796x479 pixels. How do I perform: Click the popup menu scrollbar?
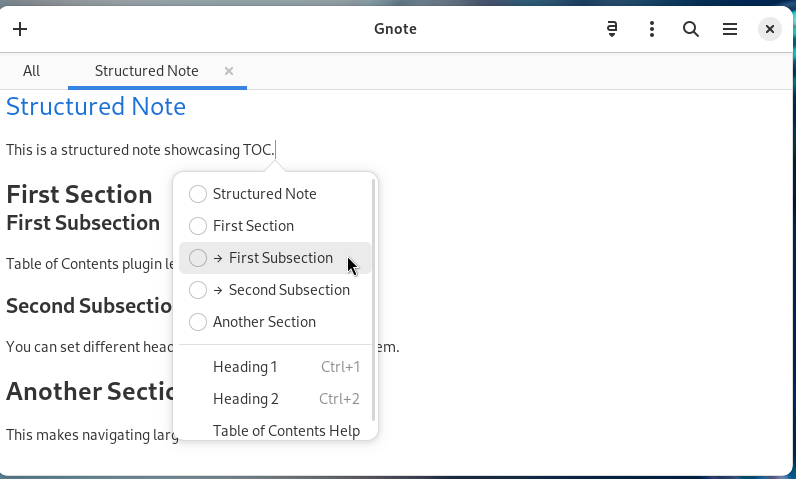pos(374,300)
